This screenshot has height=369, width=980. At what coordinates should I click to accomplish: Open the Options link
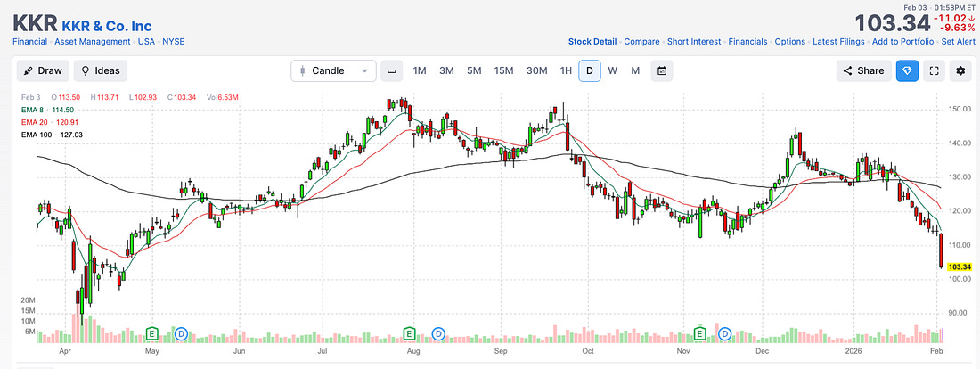790,41
